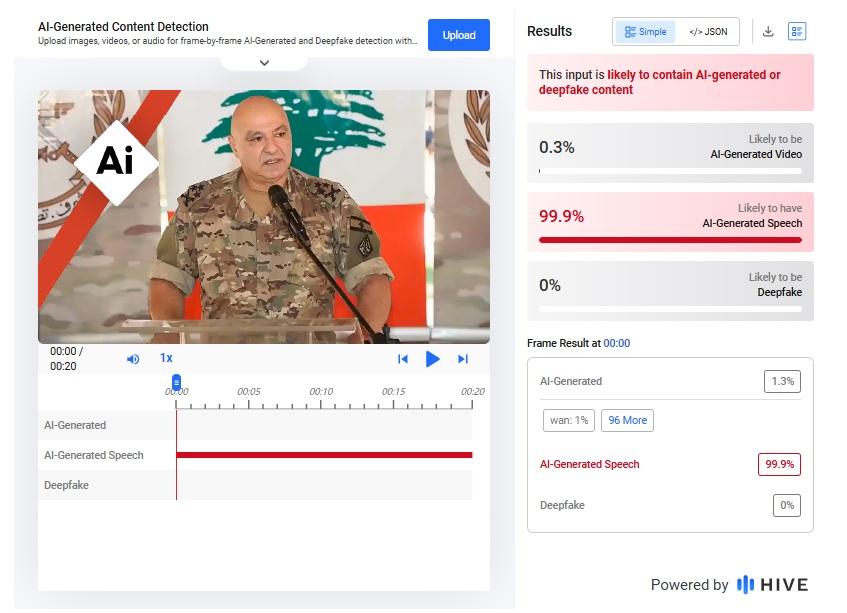Viewport: 847px width, 613px height.
Task: Click the Hive logo
Action: (x=772, y=584)
